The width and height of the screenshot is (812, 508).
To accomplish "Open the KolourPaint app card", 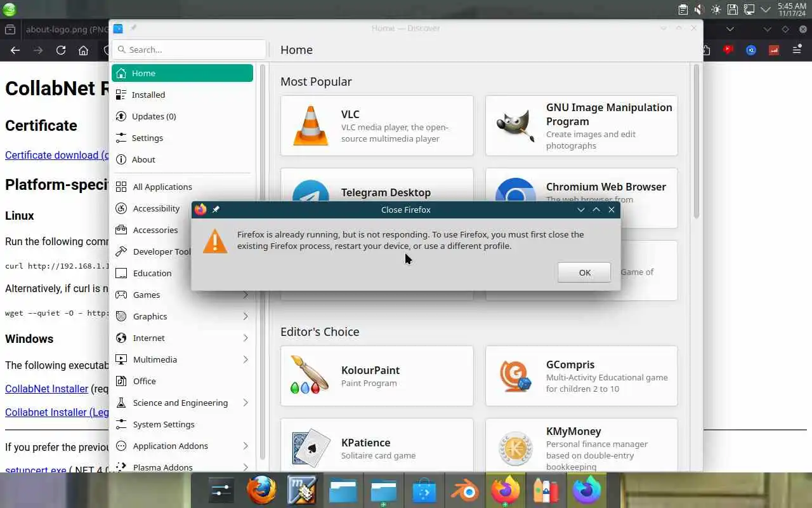I will (377, 376).
